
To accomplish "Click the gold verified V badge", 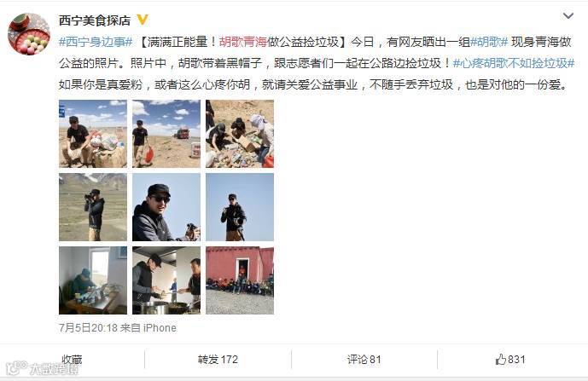I will click(x=143, y=19).
